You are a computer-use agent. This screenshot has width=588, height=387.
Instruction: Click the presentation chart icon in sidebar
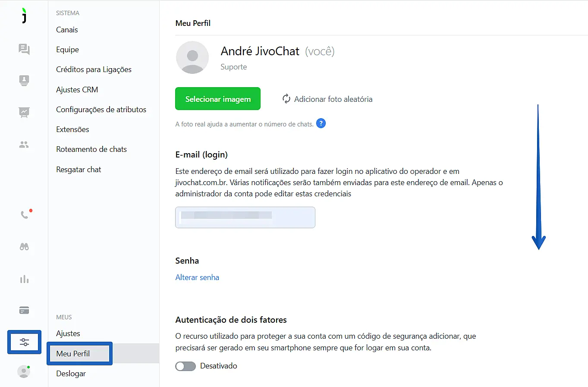point(24,113)
